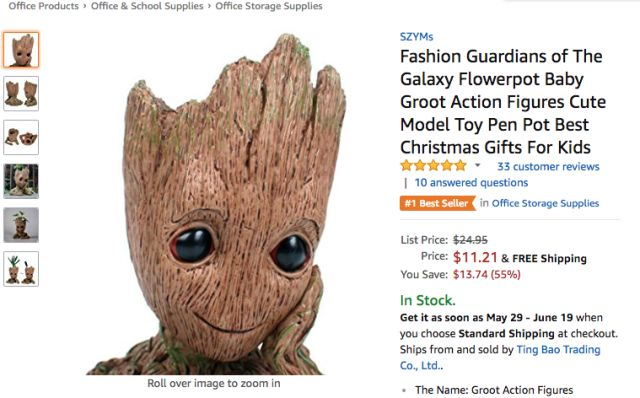Open Ting Bao Trading Co. seller page
Viewport: 640px width, 398px height.
(x=500, y=358)
